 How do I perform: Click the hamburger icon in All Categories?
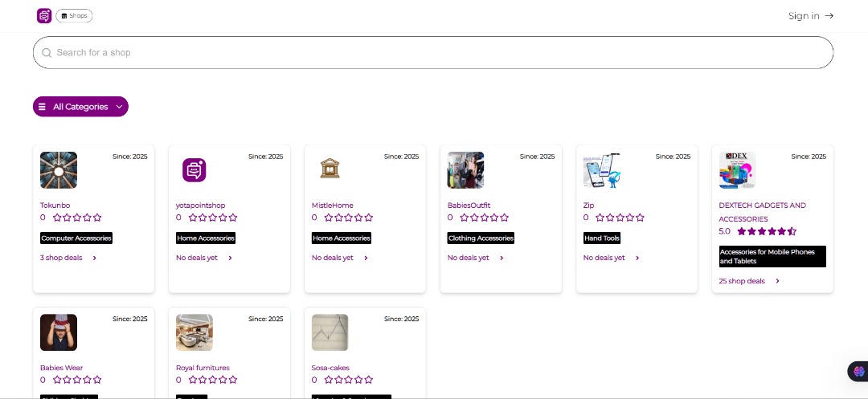pos(42,107)
